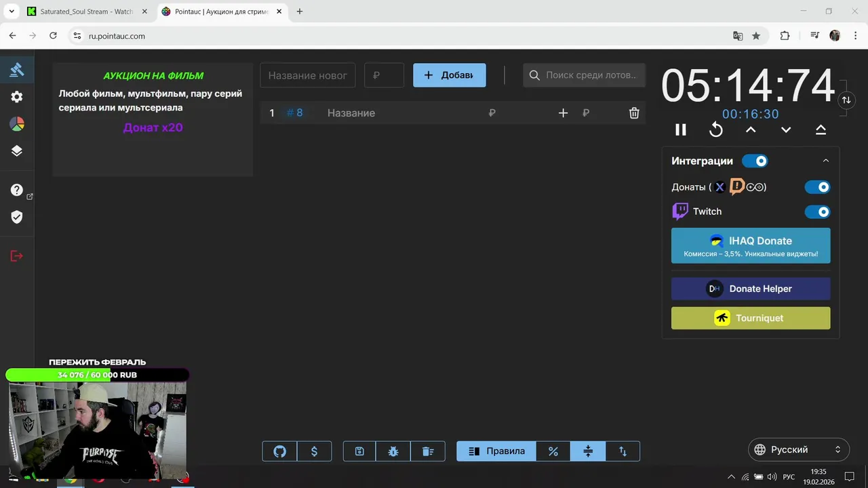868x488 pixels.
Task: Click the bug report icon button
Action: coord(393,451)
